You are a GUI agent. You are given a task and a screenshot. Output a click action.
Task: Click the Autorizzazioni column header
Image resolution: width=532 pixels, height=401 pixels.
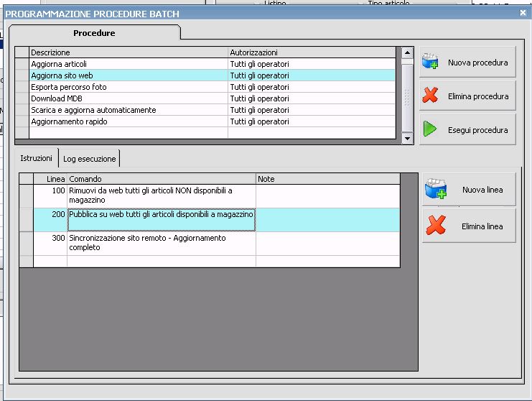tap(312, 52)
